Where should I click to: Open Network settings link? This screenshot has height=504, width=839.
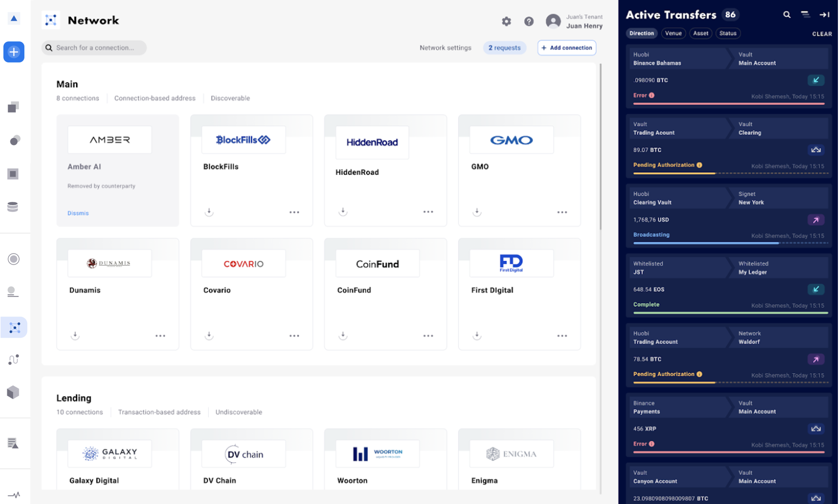point(446,48)
